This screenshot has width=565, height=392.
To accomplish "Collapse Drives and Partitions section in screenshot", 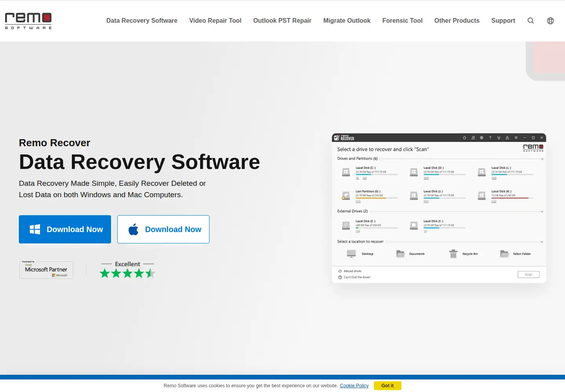I will pyautogui.click(x=542, y=159).
